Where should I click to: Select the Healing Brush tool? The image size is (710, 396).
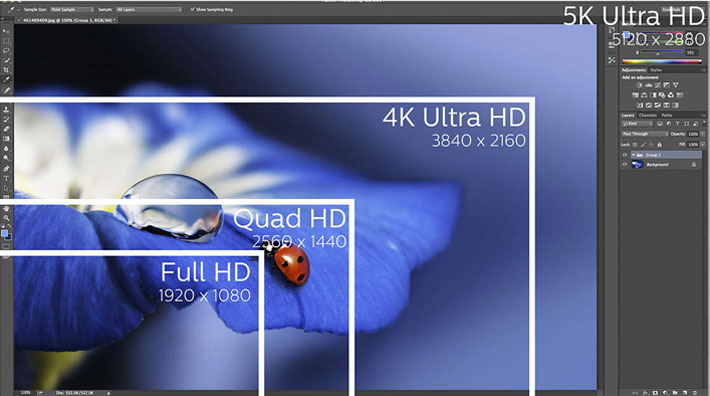6,90
